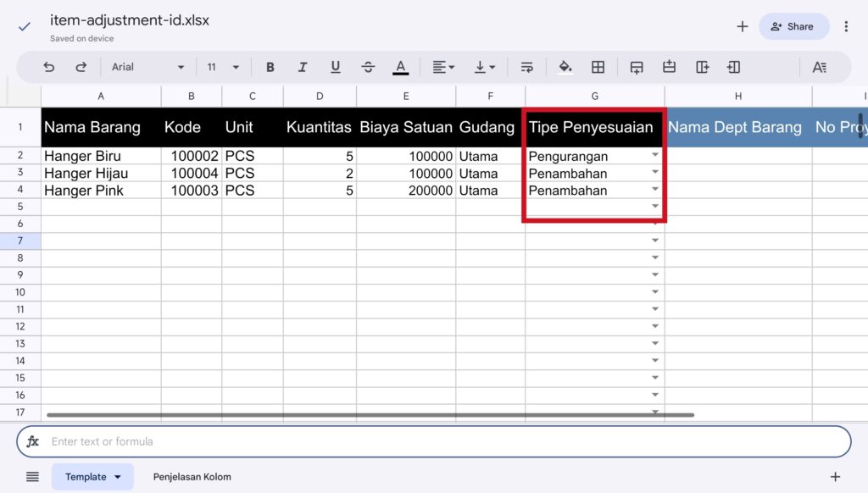This screenshot has height=493, width=868.
Task: Click the plus insert icon at top
Action: (743, 26)
